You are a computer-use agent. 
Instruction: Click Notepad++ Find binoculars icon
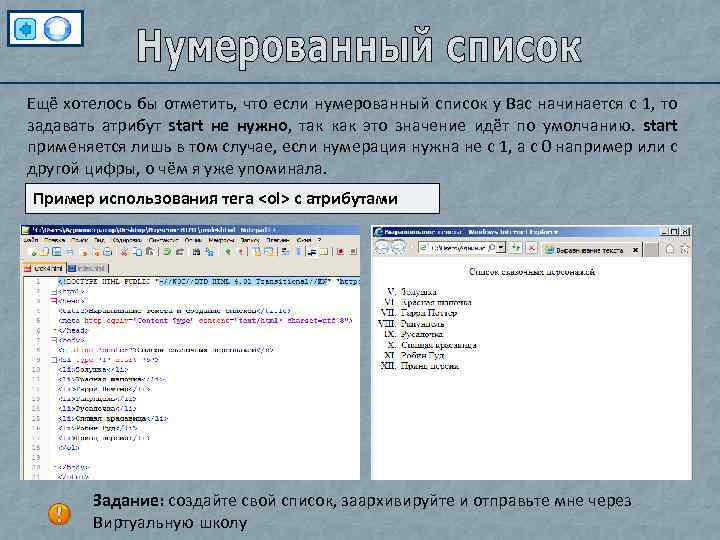(196, 252)
